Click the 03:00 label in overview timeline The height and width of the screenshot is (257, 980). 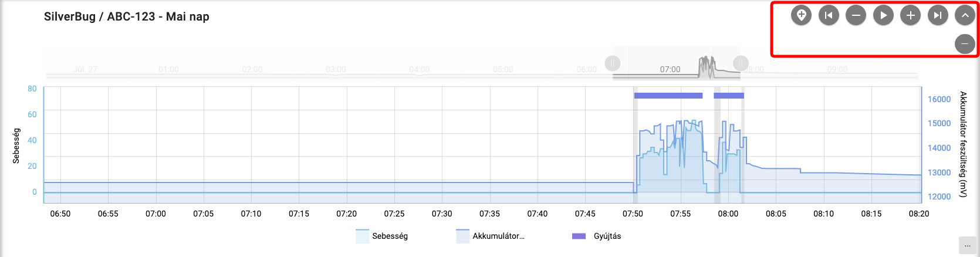[336, 69]
